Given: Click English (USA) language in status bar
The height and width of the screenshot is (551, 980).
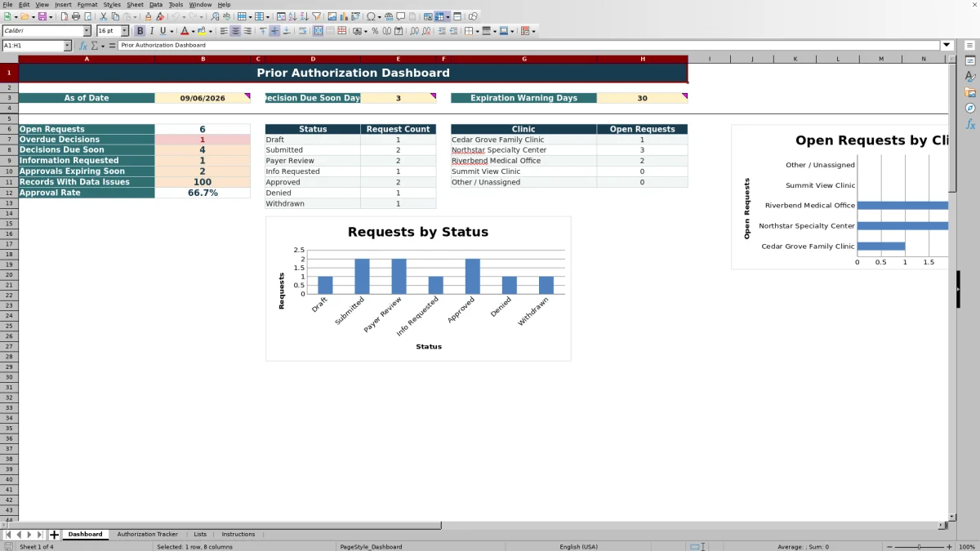Looking at the screenshot, I should pos(578,547).
